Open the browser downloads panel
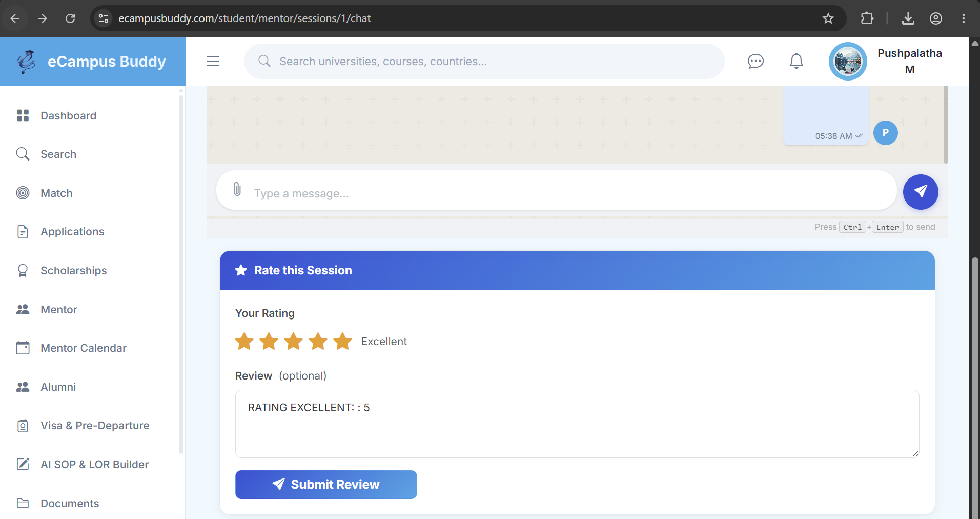 click(x=908, y=18)
